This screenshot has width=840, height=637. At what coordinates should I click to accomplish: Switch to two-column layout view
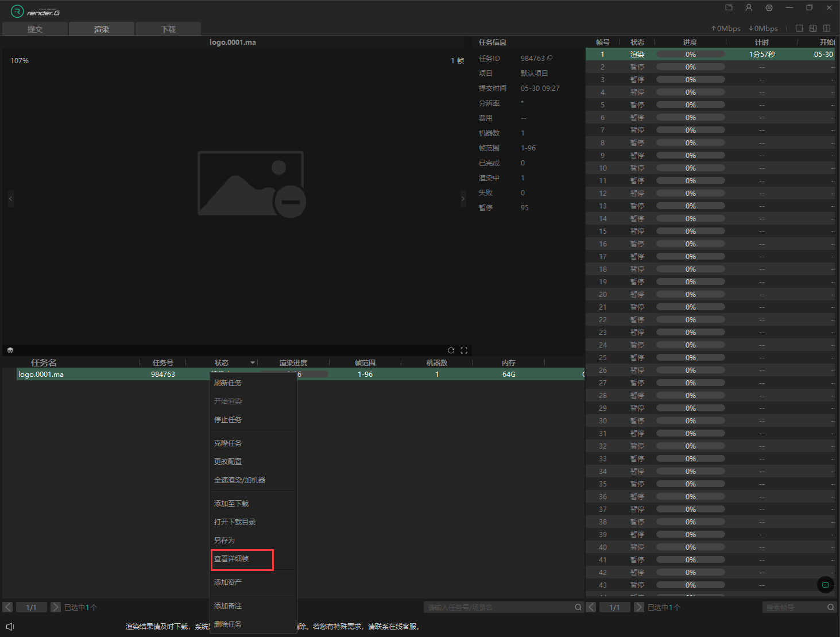coord(827,28)
